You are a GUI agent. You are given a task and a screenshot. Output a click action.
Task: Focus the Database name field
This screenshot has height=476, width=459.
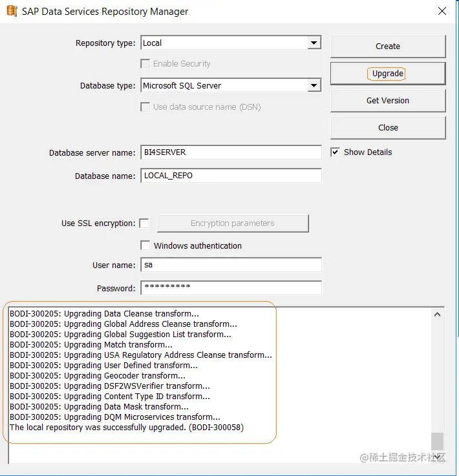231,176
